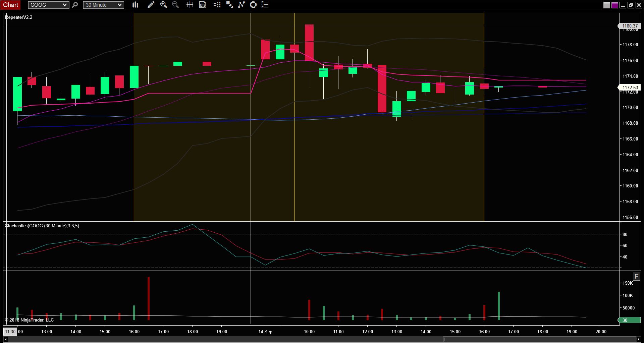The height and width of the screenshot is (343, 644).
Task: Open the bar type (chart style) menu
Action: point(135,5)
